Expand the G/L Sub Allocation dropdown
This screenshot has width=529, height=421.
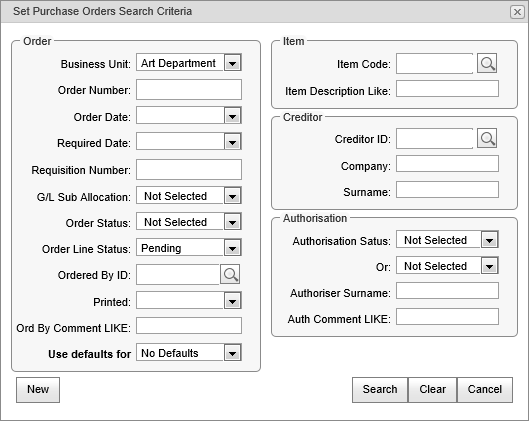coord(232,196)
